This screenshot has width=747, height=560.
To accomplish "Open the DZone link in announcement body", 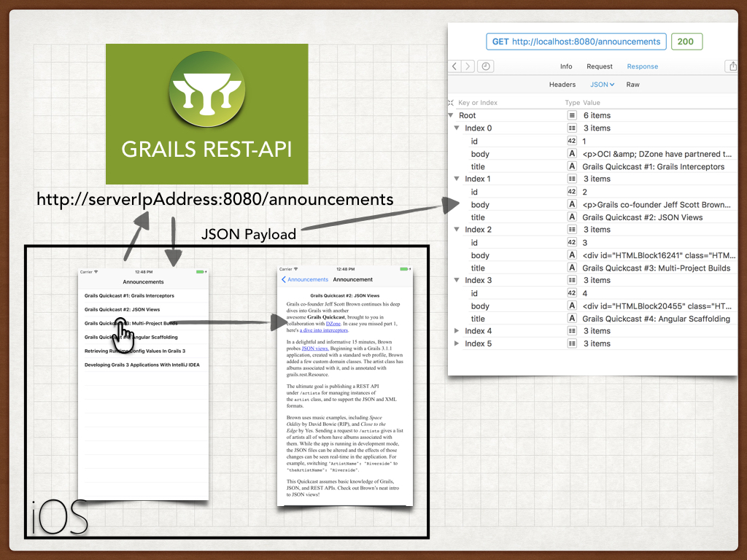I will coord(333,323).
